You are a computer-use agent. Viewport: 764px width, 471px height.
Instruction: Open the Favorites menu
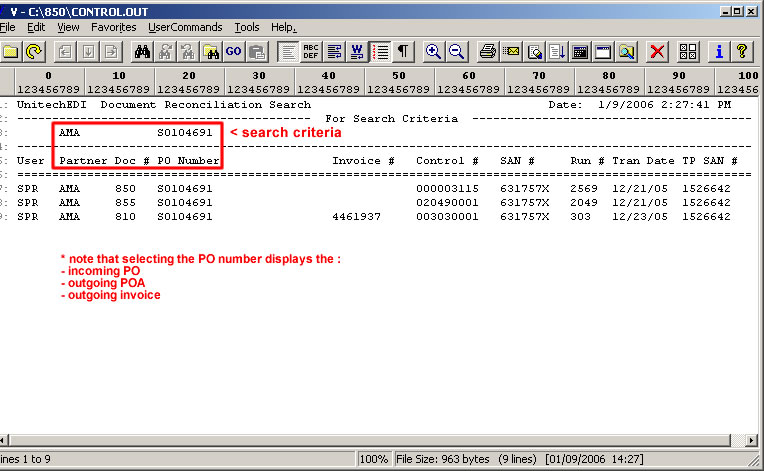point(113,27)
